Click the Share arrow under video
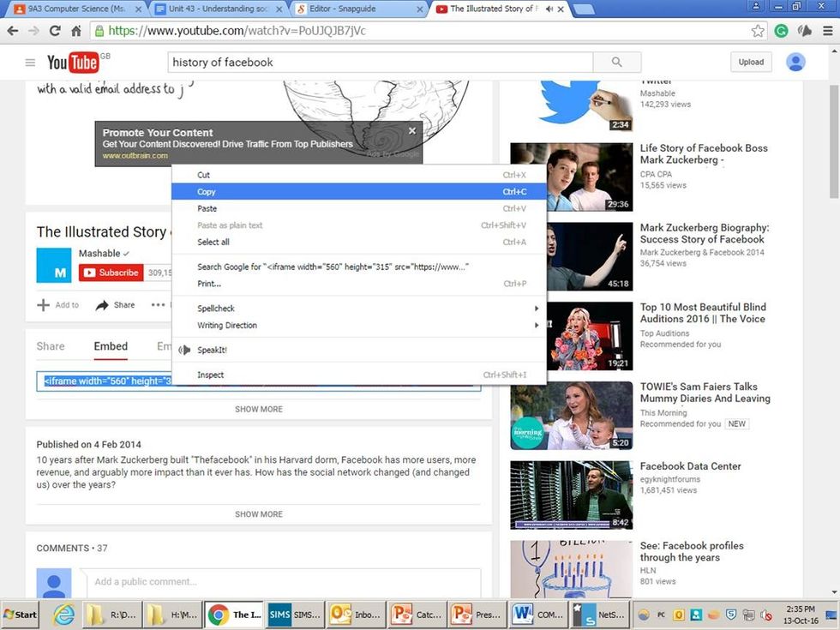This screenshot has height=630, width=840. (x=115, y=305)
